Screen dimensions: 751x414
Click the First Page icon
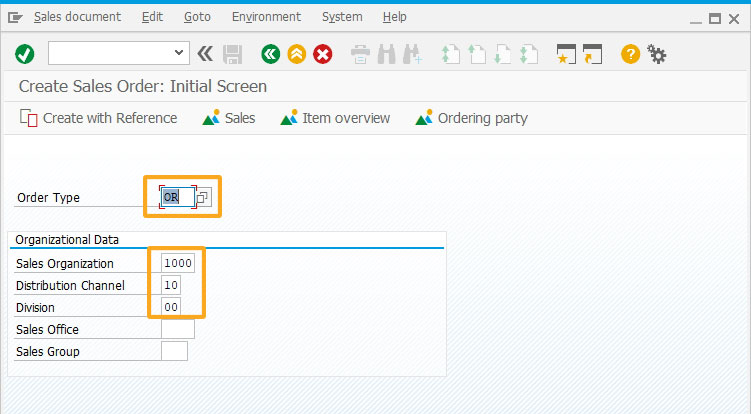(450, 54)
